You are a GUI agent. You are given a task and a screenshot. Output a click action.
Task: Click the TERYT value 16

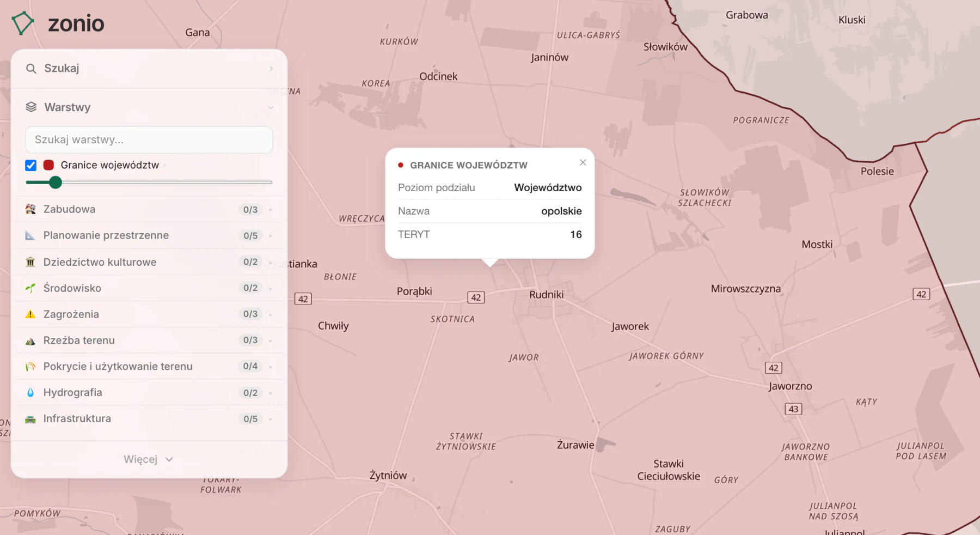pyautogui.click(x=576, y=234)
